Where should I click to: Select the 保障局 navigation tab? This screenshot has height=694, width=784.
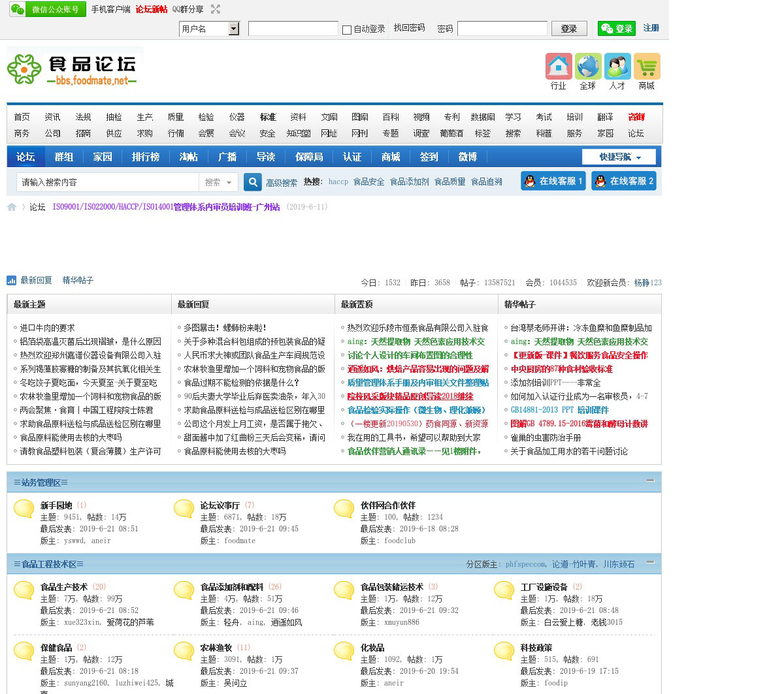(309, 157)
